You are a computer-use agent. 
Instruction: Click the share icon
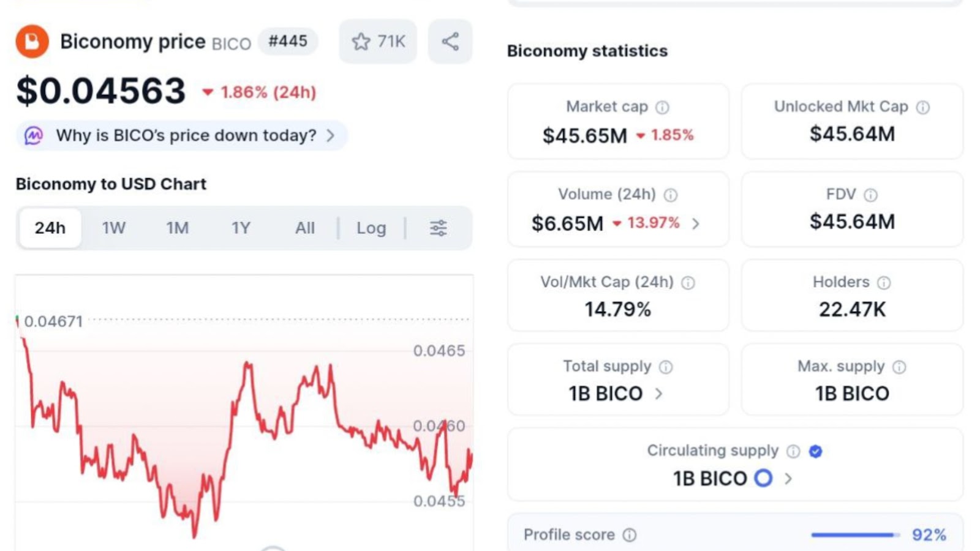click(x=450, y=42)
